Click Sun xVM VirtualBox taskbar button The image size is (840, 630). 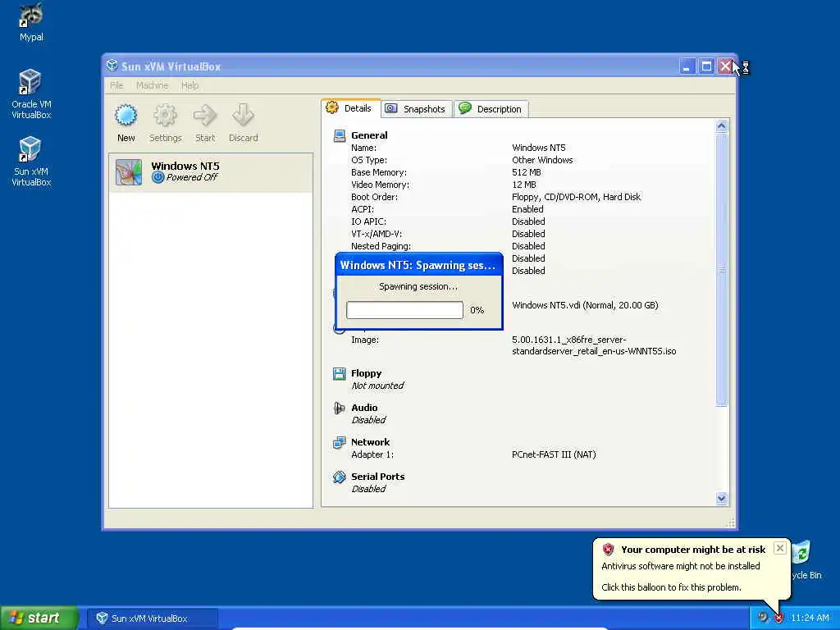pos(153,619)
